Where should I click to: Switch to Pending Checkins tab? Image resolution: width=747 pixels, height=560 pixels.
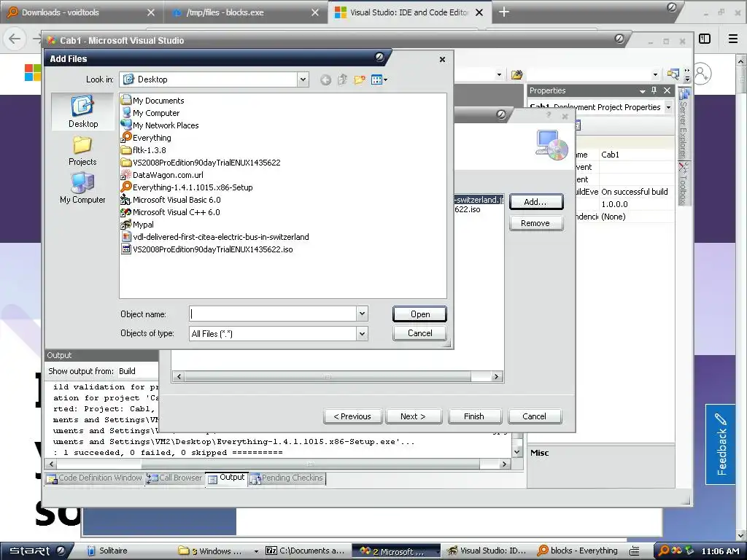point(286,478)
